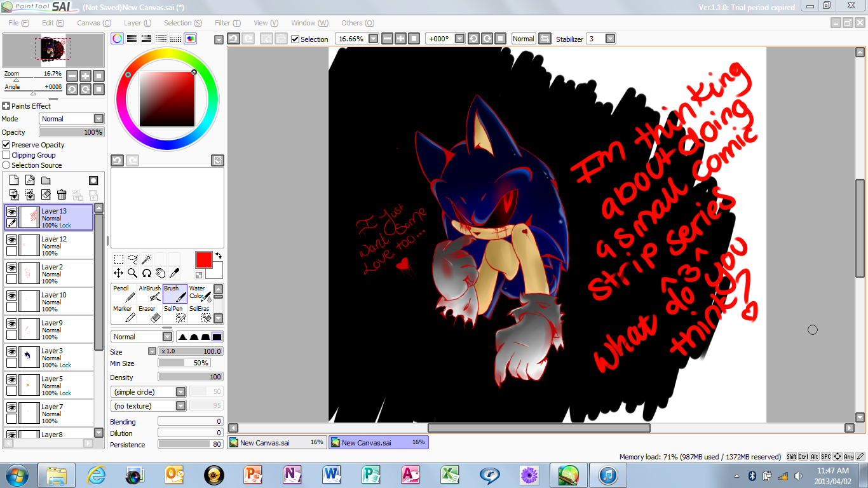Select the Selection Source radio button

6,165
